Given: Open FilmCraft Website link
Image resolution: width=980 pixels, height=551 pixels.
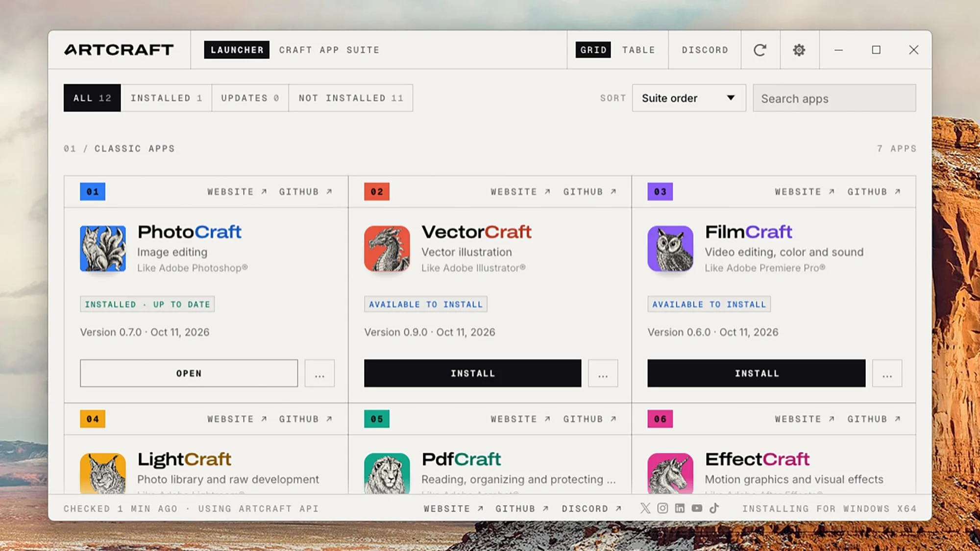Looking at the screenshot, I should pos(805,192).
